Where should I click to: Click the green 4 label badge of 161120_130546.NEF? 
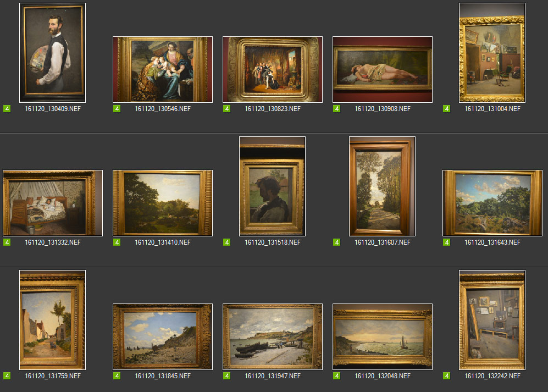point(117,109)
